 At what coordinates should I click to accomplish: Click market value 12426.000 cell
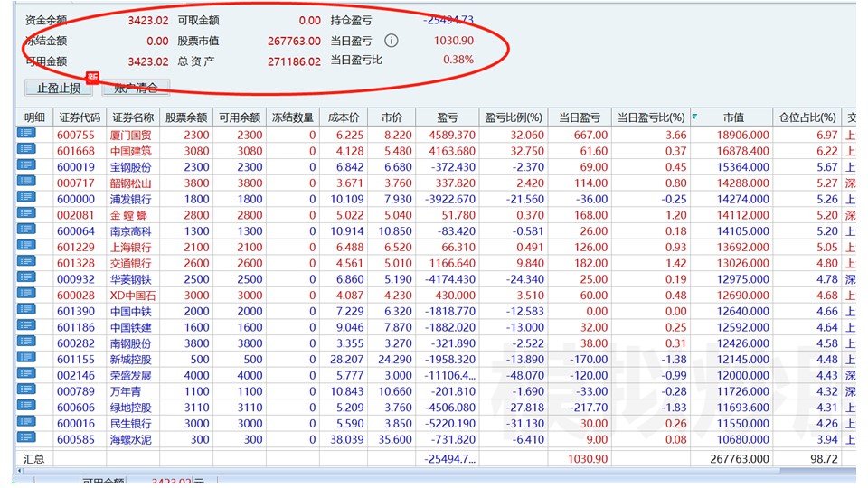[x=742, y=343]
